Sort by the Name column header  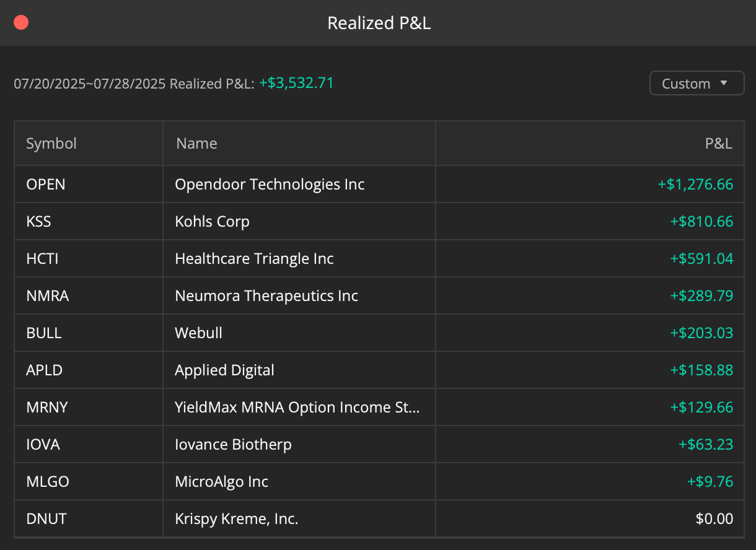[x=196, y=143]
